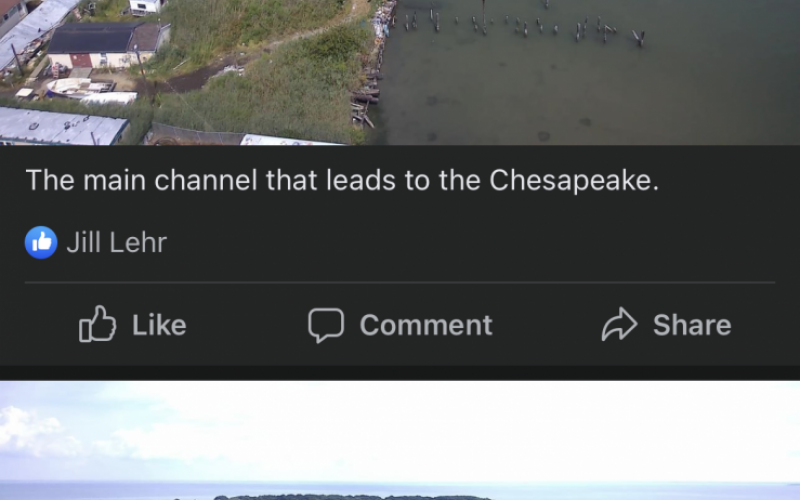Click the island on the horizon

coord(352,497)
